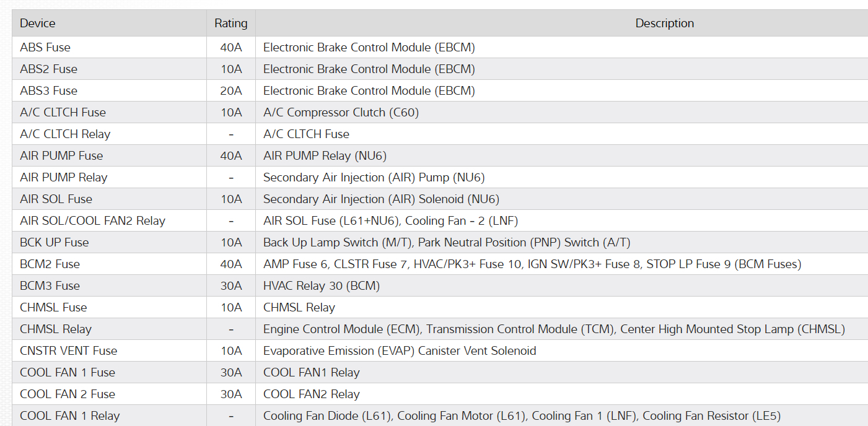The image size is (868, 426).
Task: Click the AIR PUMP Relay (NU6) description
Action: tap(325, 155)
